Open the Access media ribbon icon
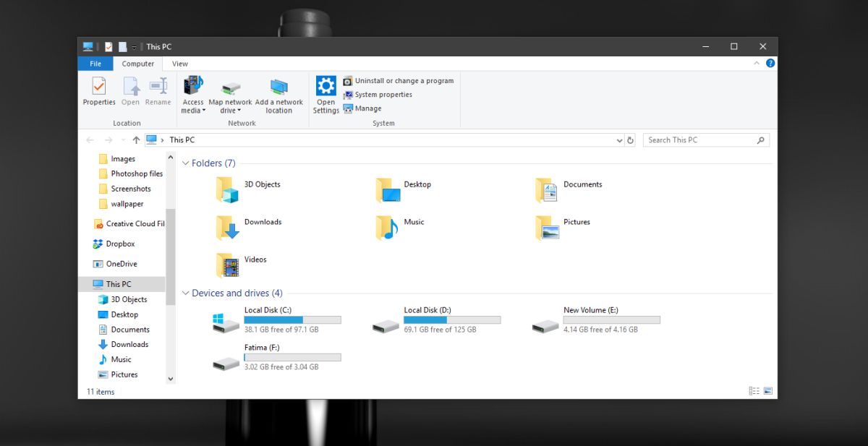Screen dimensions: 868x446 point(193,85)
